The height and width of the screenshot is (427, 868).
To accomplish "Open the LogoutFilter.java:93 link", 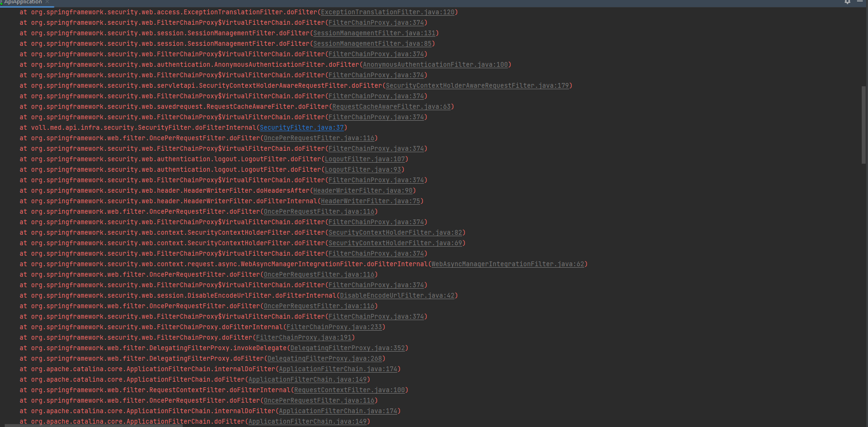I will [363, 170].
